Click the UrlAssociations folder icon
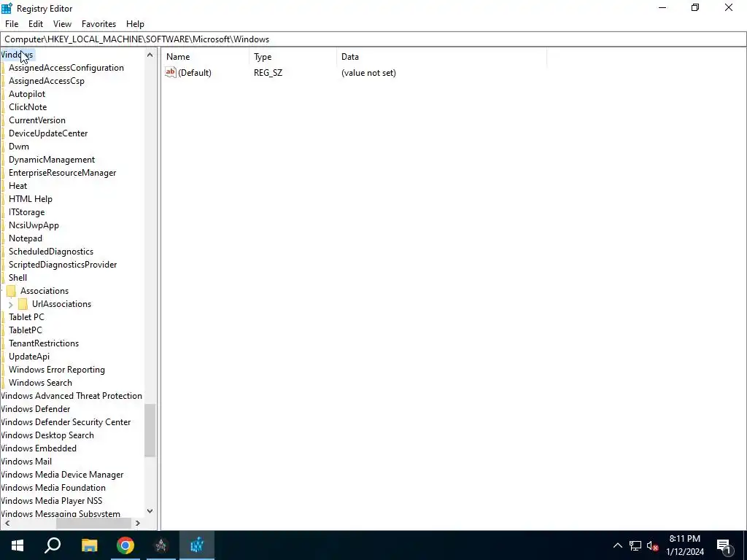This screenshot has height=560, width=747. coord(23,304)
